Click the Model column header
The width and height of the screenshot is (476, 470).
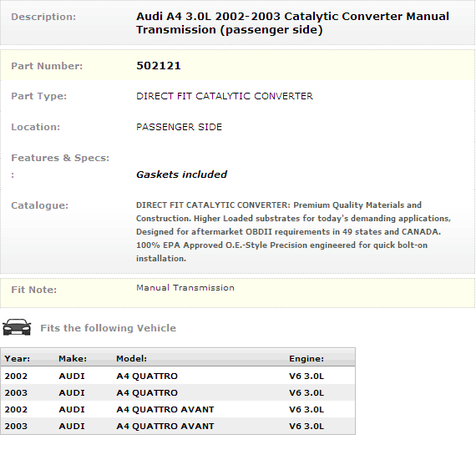[131, 359]
